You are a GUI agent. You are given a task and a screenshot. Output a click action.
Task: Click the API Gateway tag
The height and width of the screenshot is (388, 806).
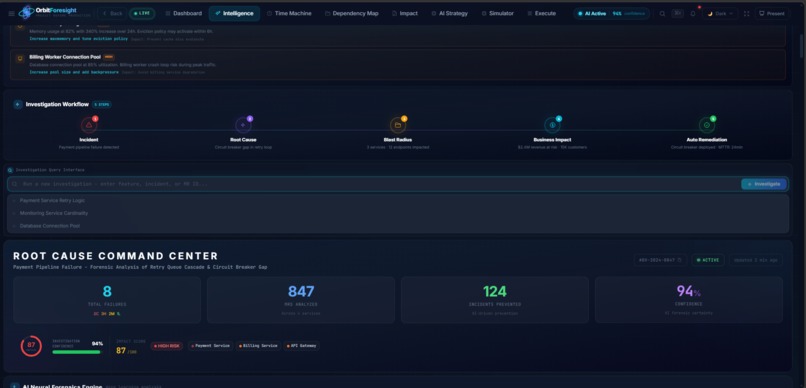pos(301,346)
